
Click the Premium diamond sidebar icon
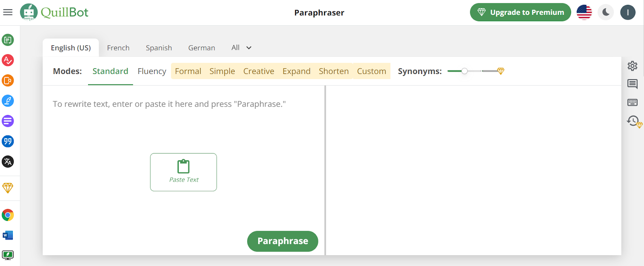(8, 188)
